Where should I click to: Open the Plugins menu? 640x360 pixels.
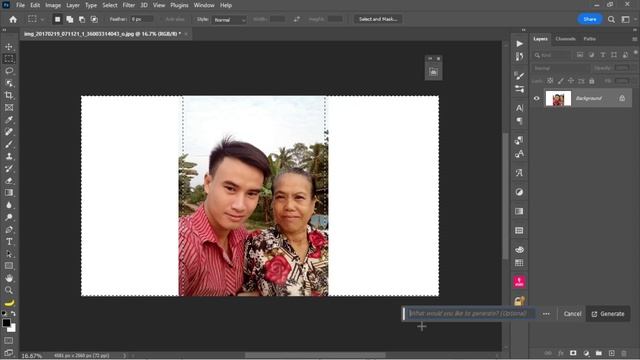point(179,5)
